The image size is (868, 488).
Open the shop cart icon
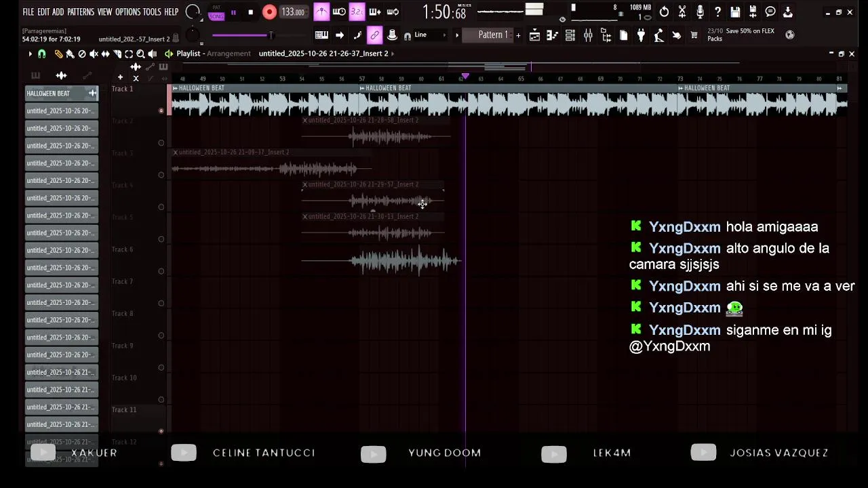pyautogui.click(x=694, y=35)
